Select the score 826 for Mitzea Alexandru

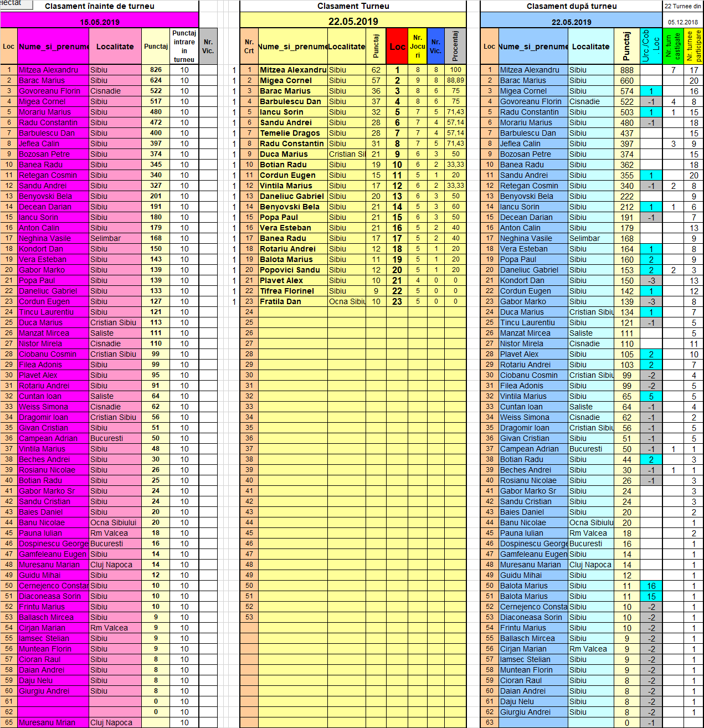[156, 70]
